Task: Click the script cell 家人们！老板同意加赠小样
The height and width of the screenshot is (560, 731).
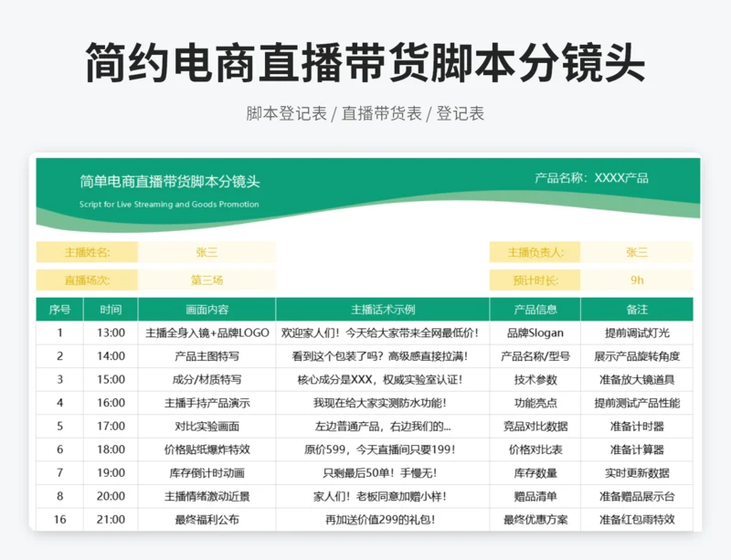Action: 383,496
